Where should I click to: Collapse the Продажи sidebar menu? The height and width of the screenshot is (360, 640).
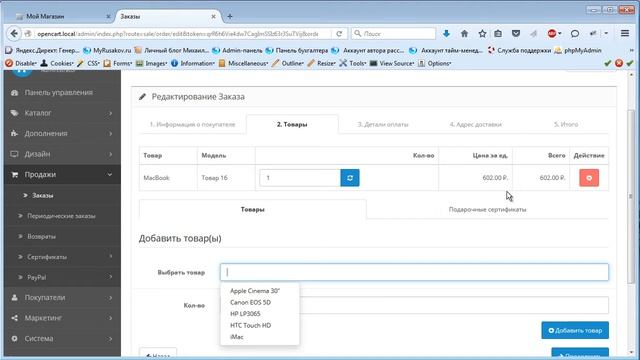tap(62, 175)
